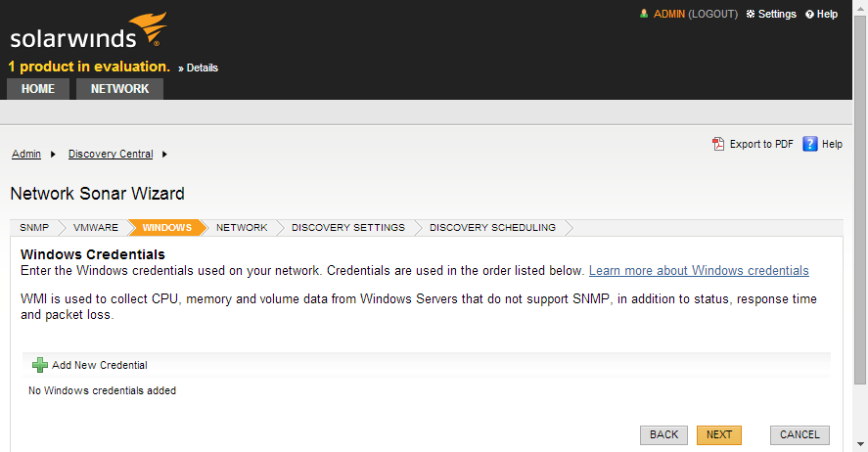Click the Admin breadcrumb link

point(26,154)
